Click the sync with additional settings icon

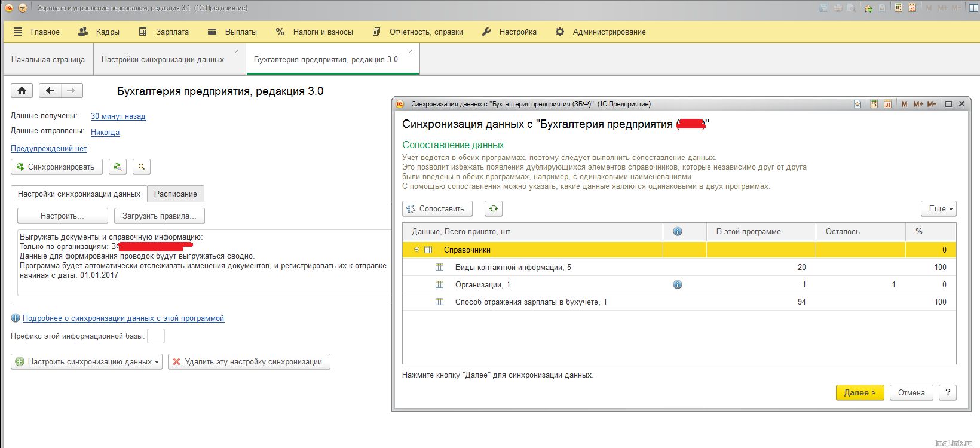point(118,167)
